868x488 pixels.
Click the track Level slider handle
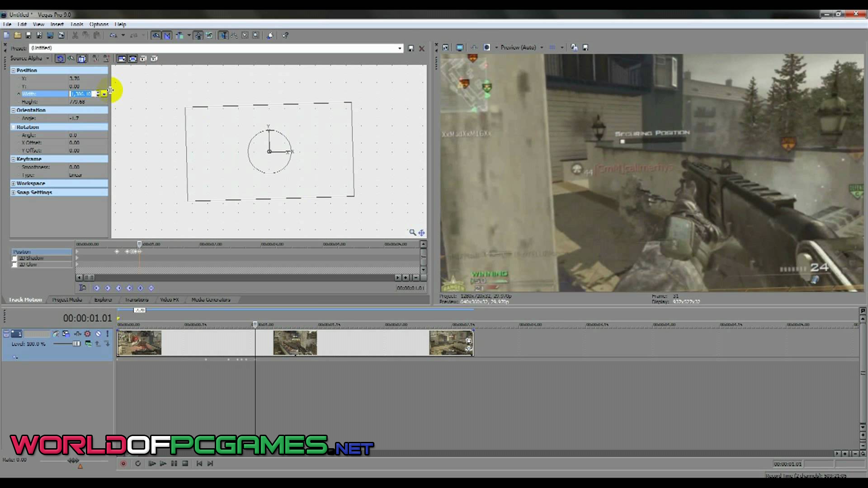click(76, 344)
